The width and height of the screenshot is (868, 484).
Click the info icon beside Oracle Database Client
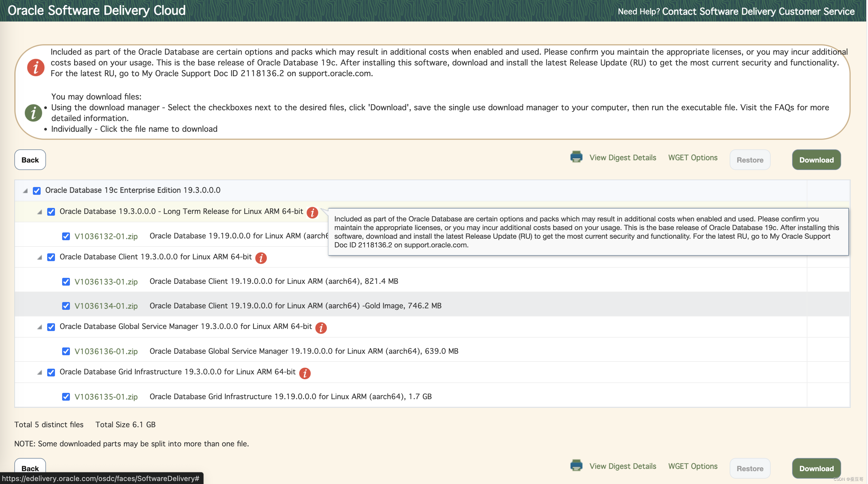pyautogui.click(x=261, y=258)
